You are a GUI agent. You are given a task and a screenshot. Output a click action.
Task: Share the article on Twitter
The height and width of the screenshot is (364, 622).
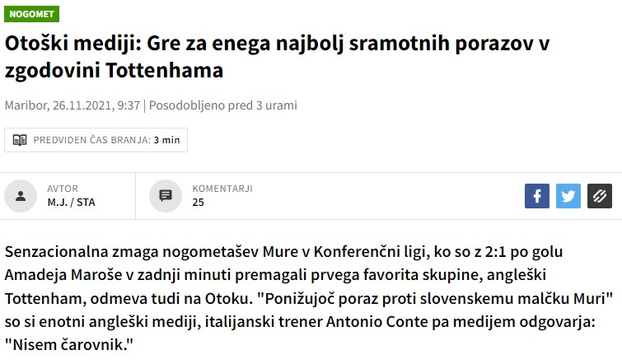click(x=568, y=196)
